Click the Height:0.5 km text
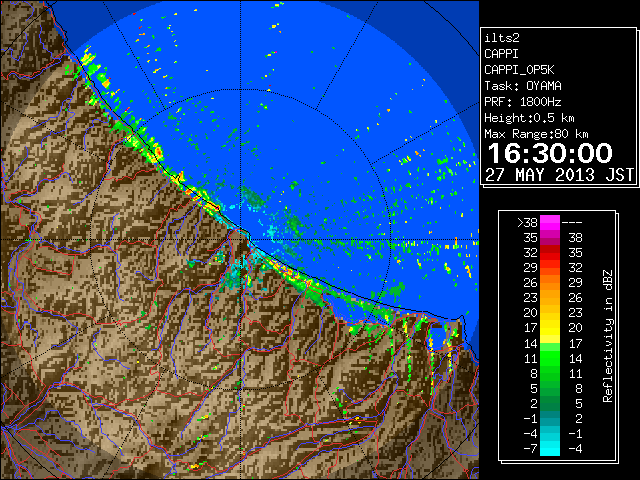This screenshot has height=480, width=640. pyautogui.click(x=529, y=118)
